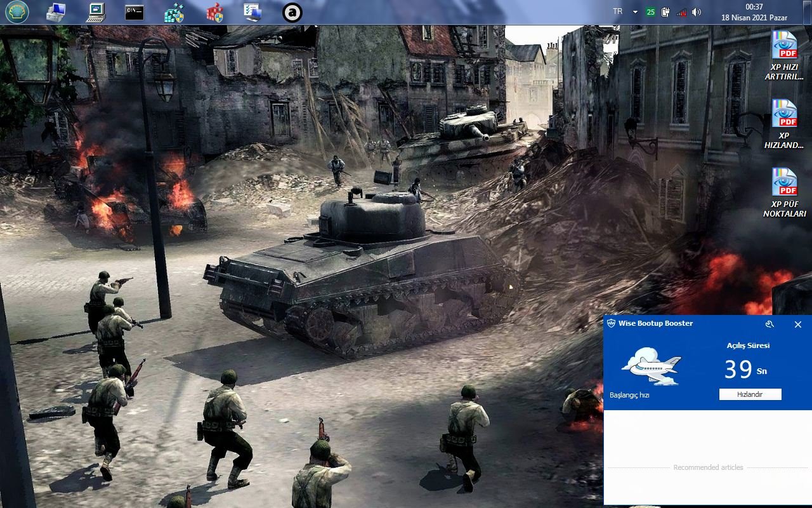Open the 'XP HIZI ARTTIRIL...' PDF desktop icon
The image size is (812, 508).
point(784,56)
